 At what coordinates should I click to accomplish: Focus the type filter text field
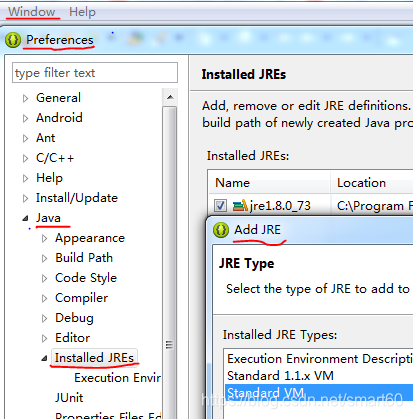95,73
